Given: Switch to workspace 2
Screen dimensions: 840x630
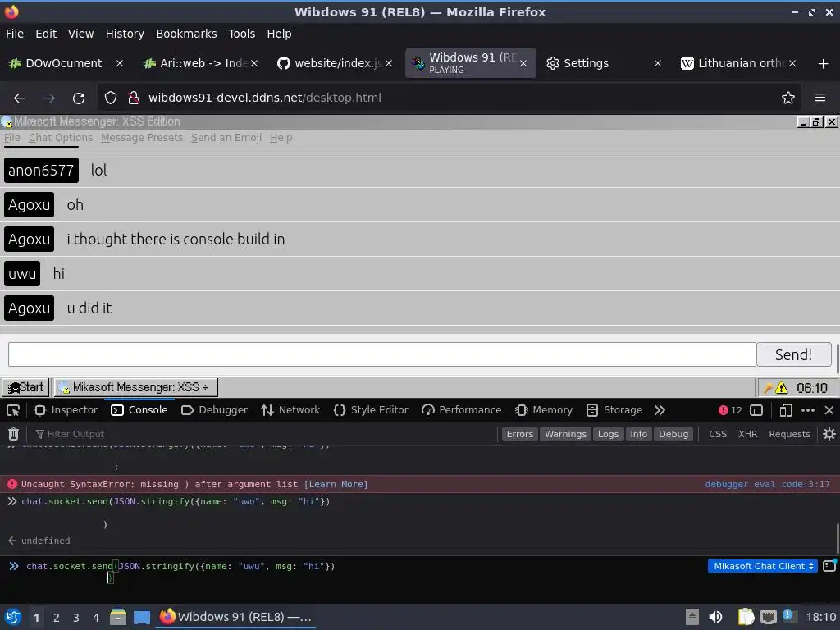Looking at the screenshot, I should coord(57,618).
